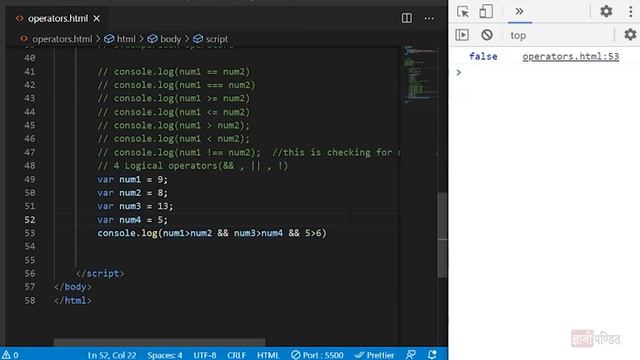Click the closing </script> tag
640x360 pixels.
click(x=100, y=273)
